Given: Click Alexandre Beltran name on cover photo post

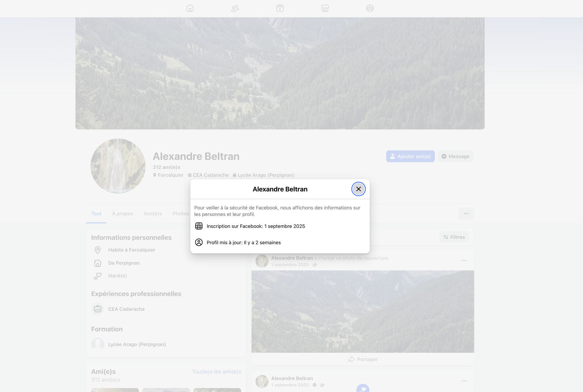Looking at the screenshot, I should coord(292,258).
